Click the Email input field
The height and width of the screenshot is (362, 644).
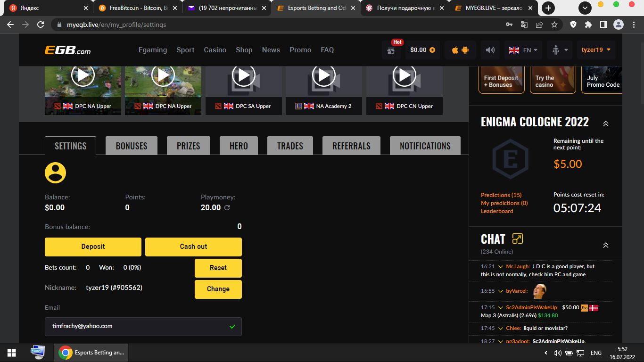pos(143,326)
